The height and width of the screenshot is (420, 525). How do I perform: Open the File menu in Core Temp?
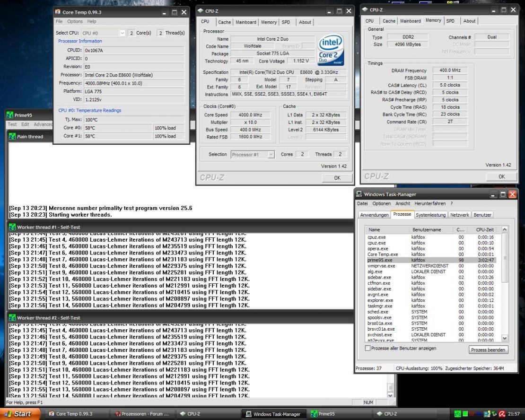59,21
